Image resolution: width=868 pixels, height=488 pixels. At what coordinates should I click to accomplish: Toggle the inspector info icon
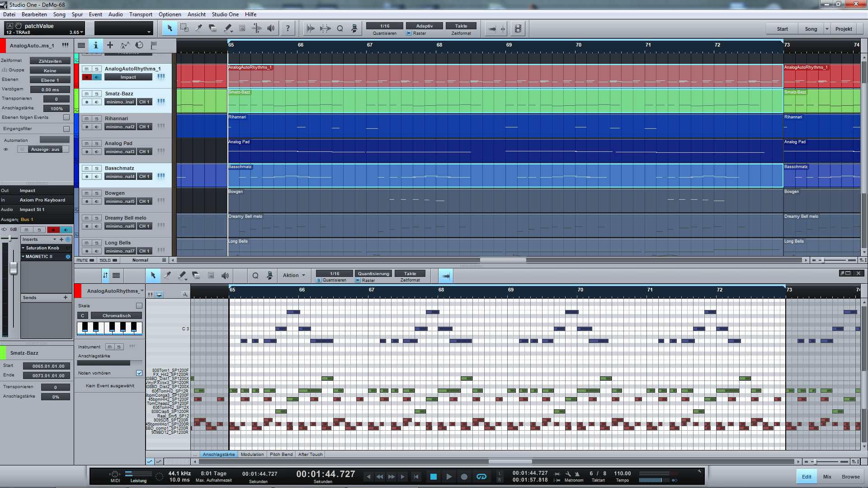pos(95,45)
